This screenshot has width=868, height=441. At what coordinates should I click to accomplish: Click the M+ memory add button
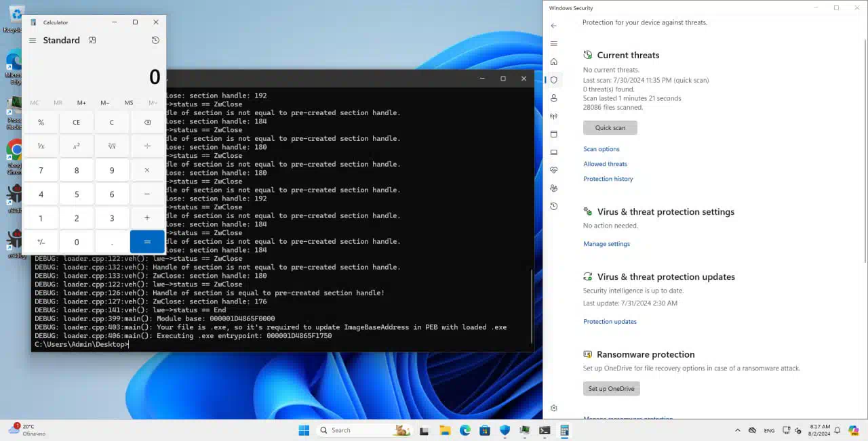coord(81,103)
